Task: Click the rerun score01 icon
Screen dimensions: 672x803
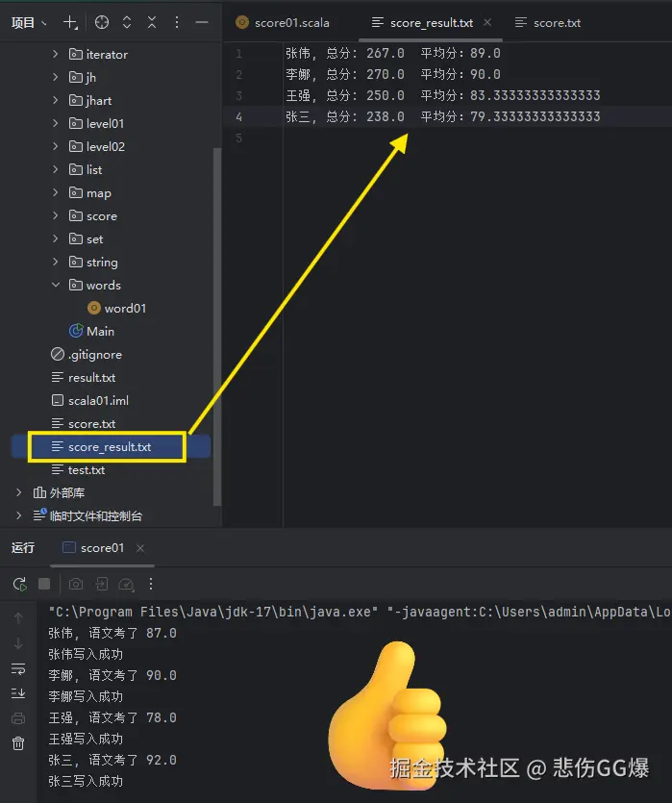Action: (x=19, y=584)
